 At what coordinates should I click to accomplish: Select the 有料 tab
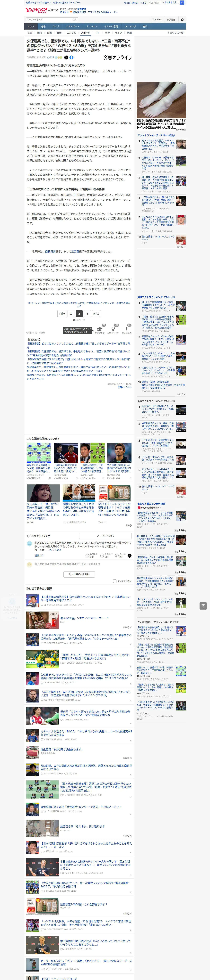(x=145, y=27)
